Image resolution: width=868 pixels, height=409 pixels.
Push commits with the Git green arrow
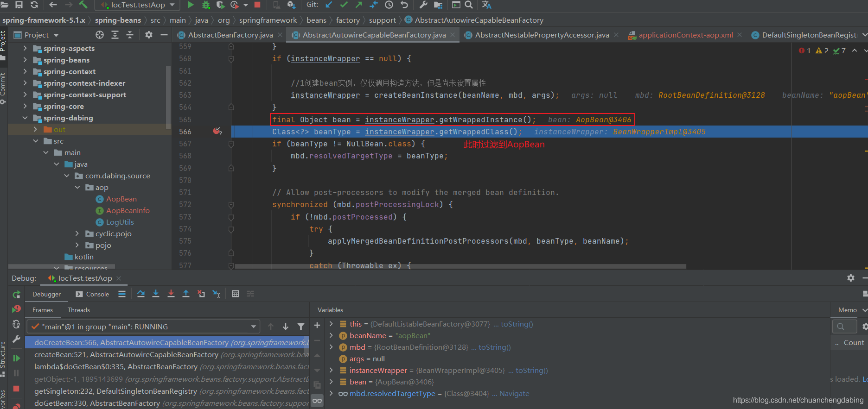click(x=359, y=5)
